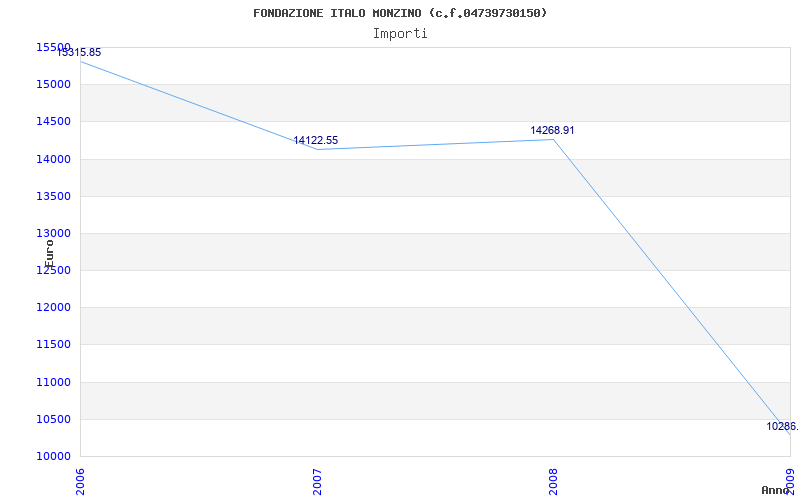Screen dimensions: 800x500
Task: Click the 13500 y-axis tick
Action: 53,197
